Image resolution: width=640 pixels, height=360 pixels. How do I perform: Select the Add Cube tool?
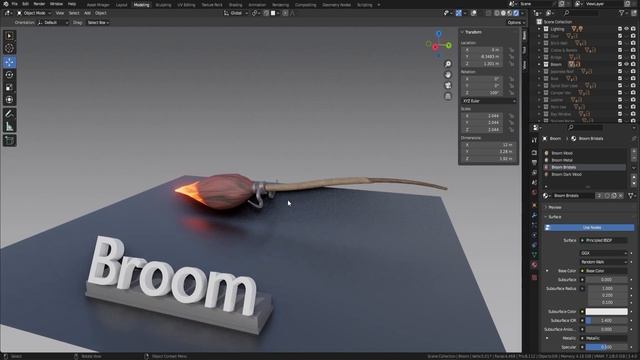(9, 140)
